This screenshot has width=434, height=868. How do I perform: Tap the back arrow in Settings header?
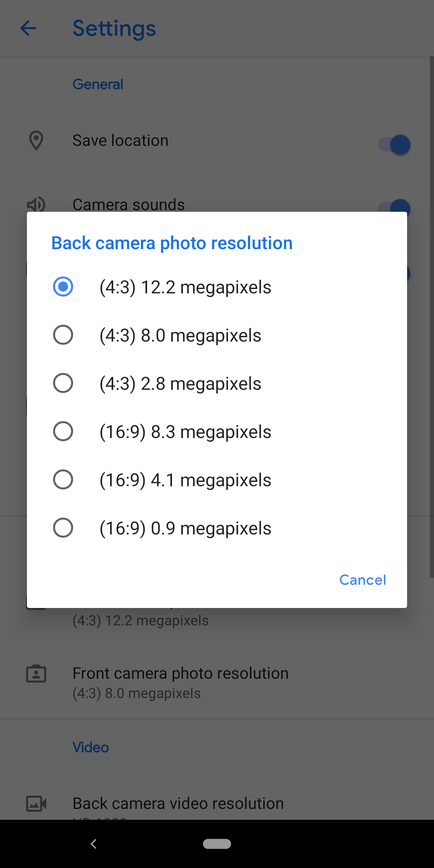point(29,29)
